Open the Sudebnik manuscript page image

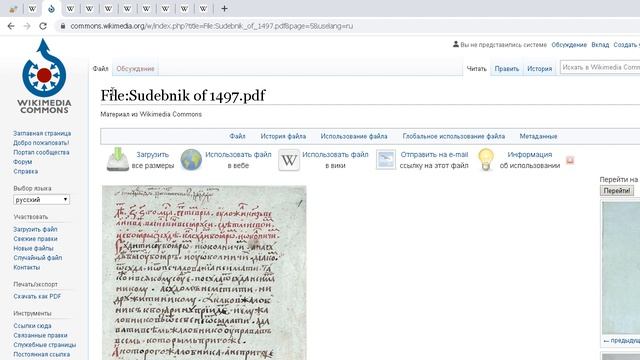(x=204, y=273)
